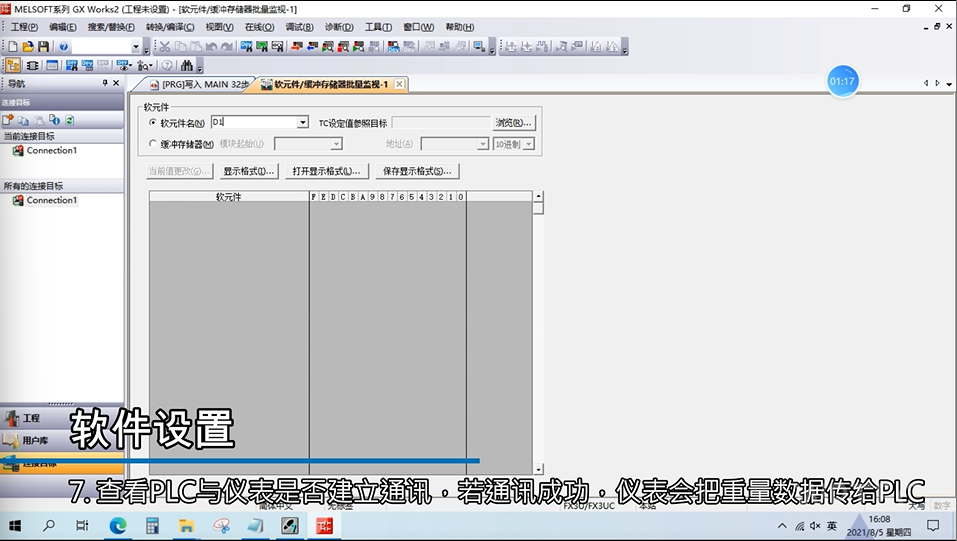Open the dropdown arrow beside Dev eye icon

[130, 65]
